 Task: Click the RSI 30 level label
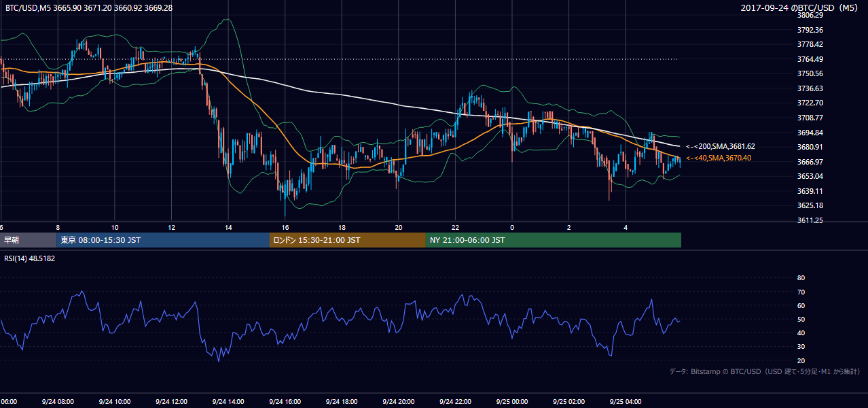[801, 346]
